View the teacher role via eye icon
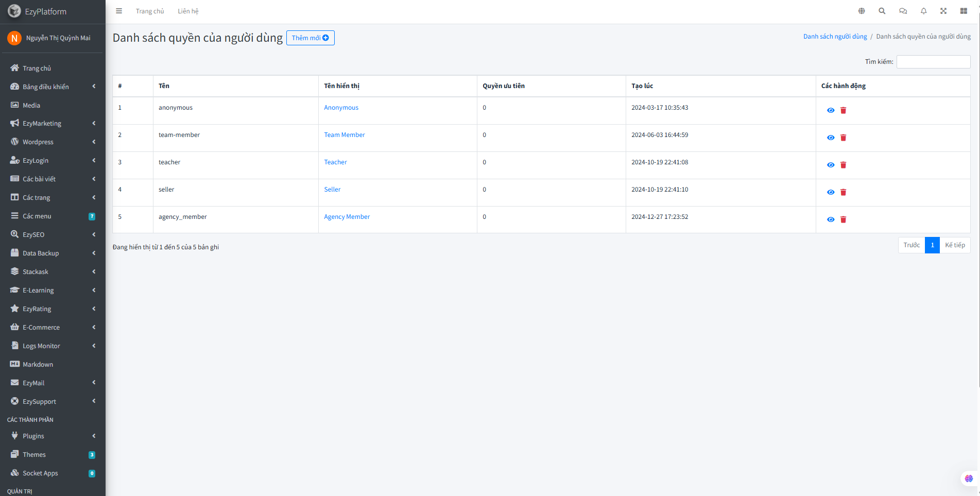Image resolution: width=980 pixels, height=496 pixels. pos(831,165)
